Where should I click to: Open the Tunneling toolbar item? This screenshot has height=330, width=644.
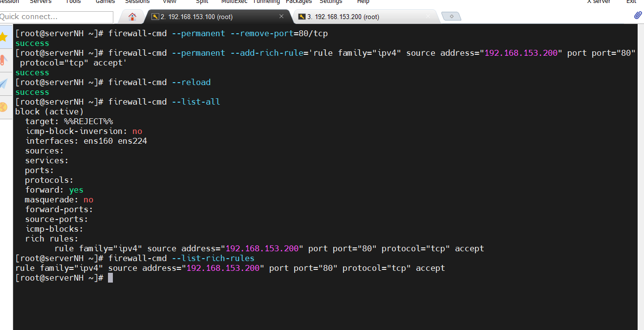tap(266, 2)
